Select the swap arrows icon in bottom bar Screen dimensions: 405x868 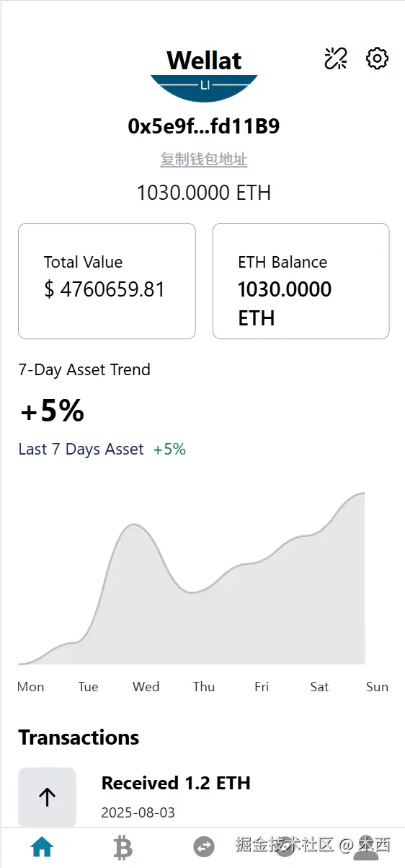(x=204, y=847)
